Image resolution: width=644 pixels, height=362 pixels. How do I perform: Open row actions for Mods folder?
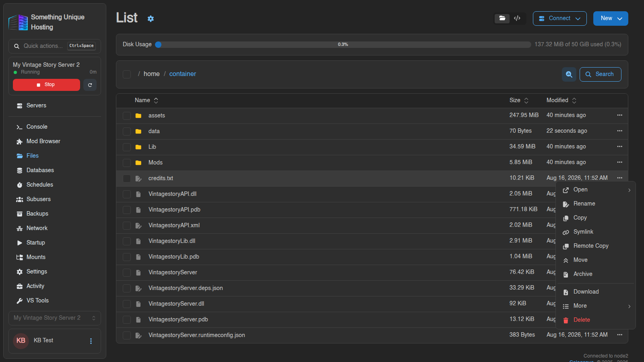point(620,162)
